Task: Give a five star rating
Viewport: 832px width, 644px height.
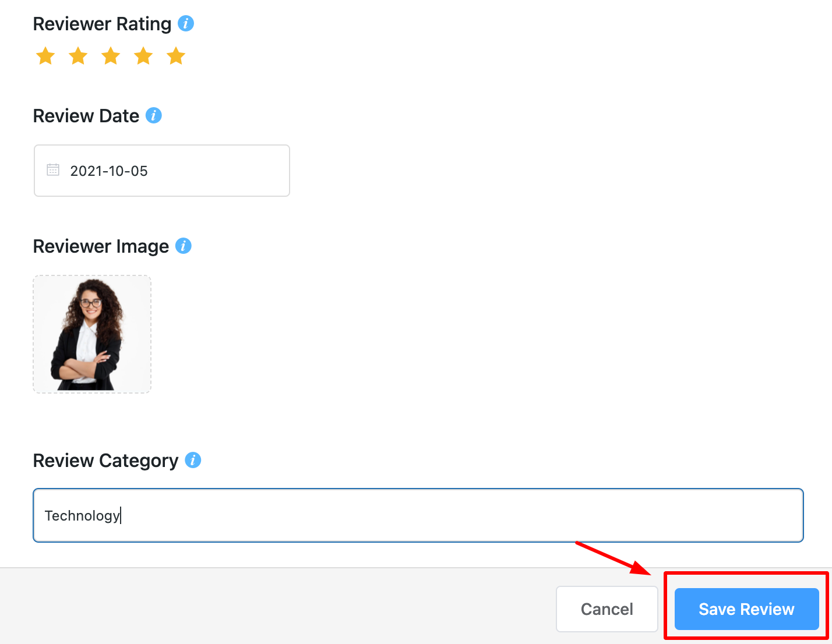Action: (176, 56)
